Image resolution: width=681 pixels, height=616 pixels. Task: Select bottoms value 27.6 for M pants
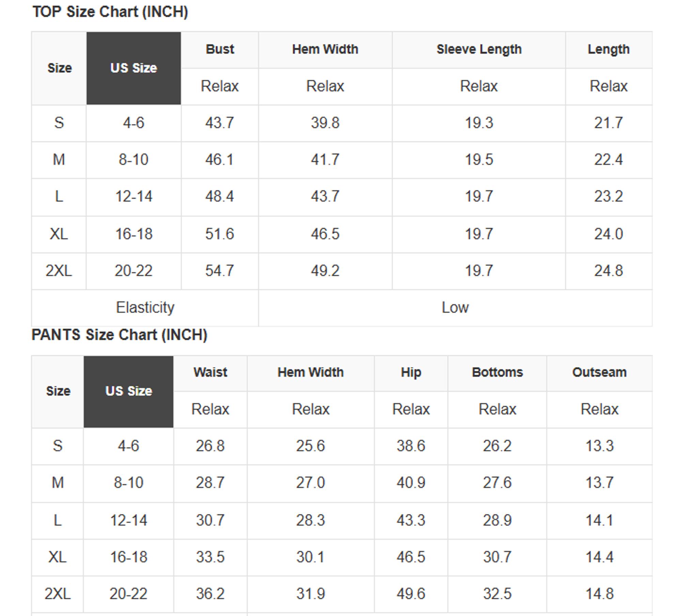click(497, 483)
